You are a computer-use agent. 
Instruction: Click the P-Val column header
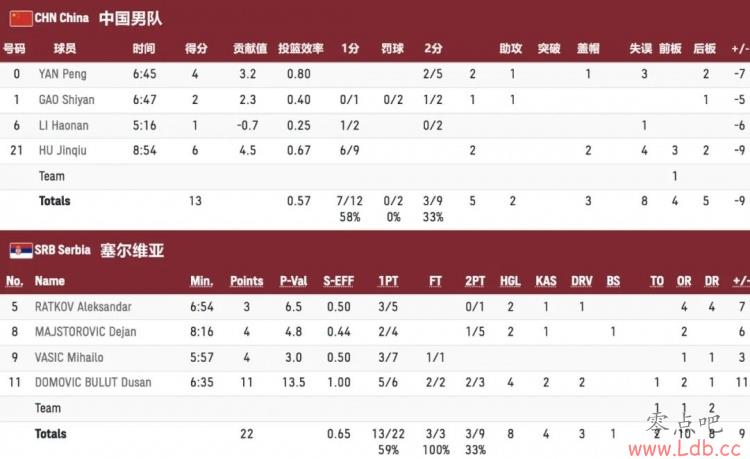293,281
